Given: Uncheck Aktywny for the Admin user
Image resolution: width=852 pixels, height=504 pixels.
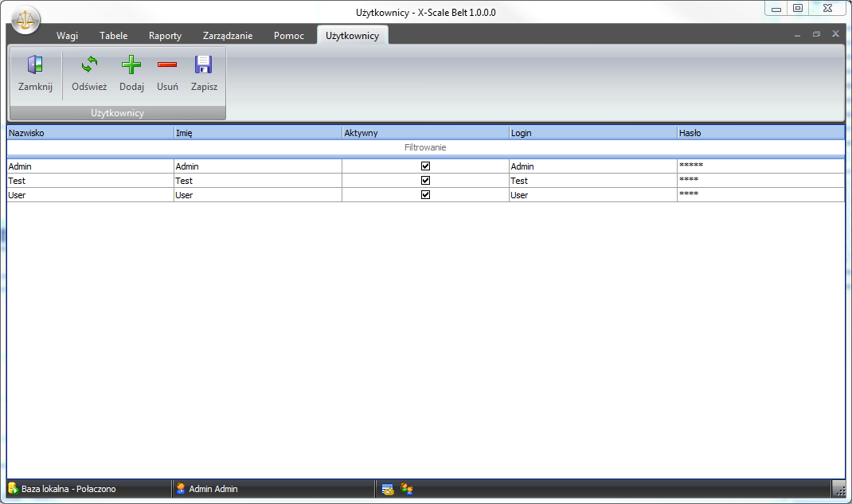Looking at the screenshot, I should point(425,166).
